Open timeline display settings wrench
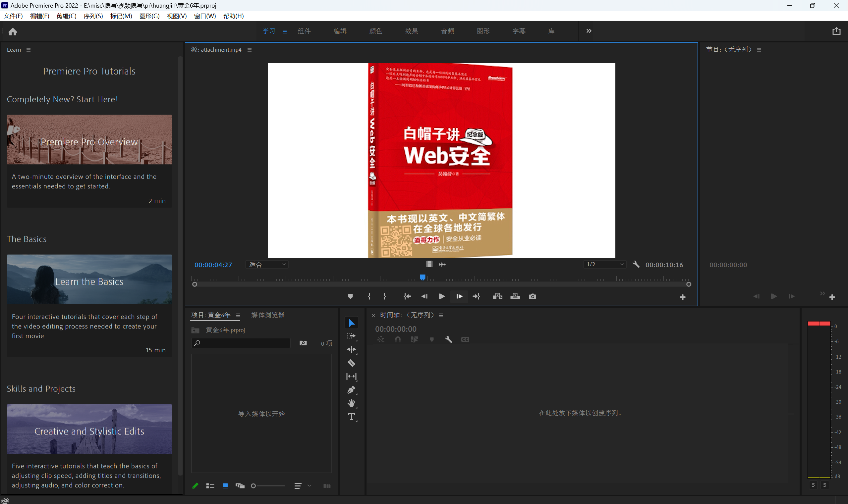The height and width of the screenshot is (504, 848). click(448, 339)
